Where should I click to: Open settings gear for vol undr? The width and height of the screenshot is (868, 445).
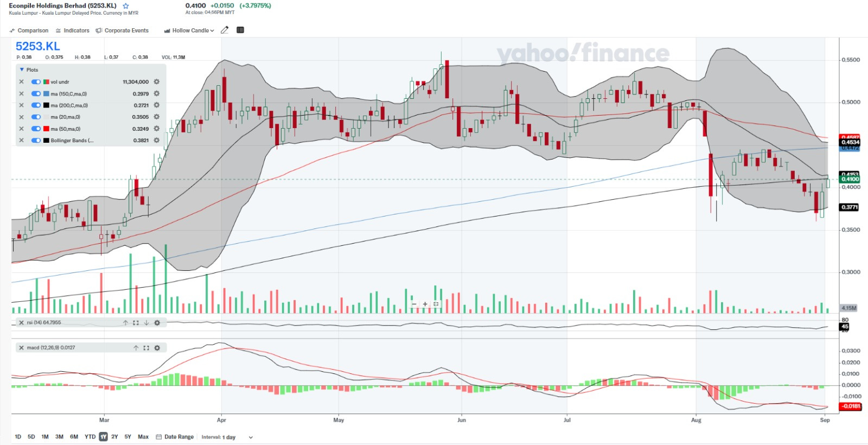(157, 82)
